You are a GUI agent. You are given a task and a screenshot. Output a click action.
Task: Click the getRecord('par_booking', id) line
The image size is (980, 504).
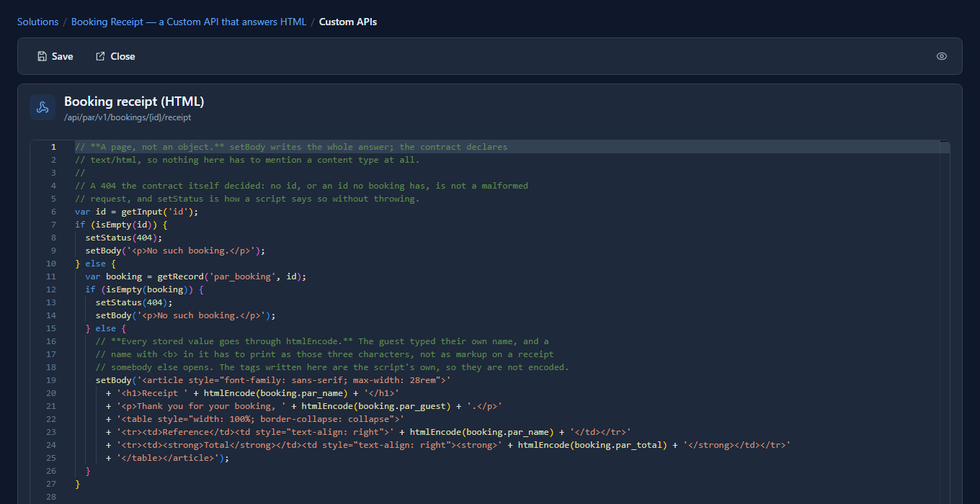point(196,276)
